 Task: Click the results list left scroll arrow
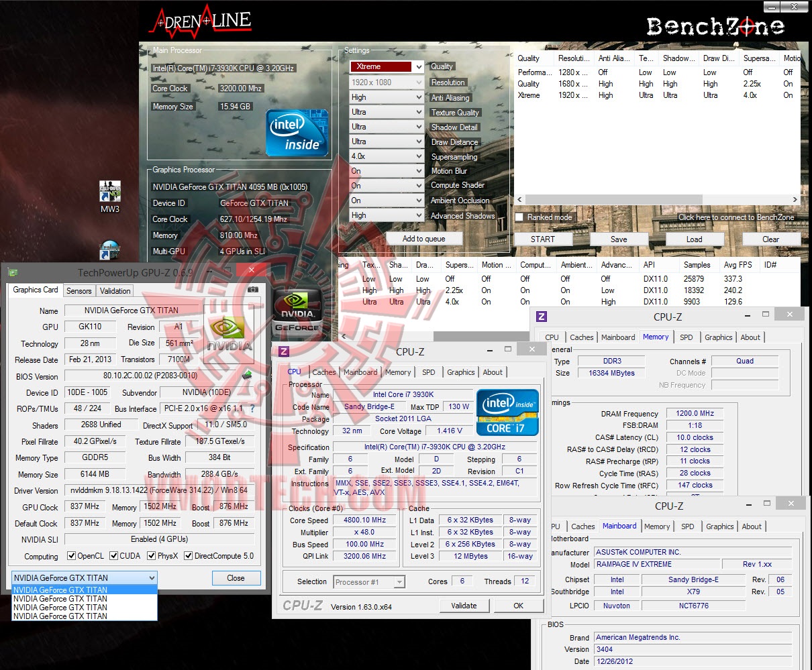[344, 337]
